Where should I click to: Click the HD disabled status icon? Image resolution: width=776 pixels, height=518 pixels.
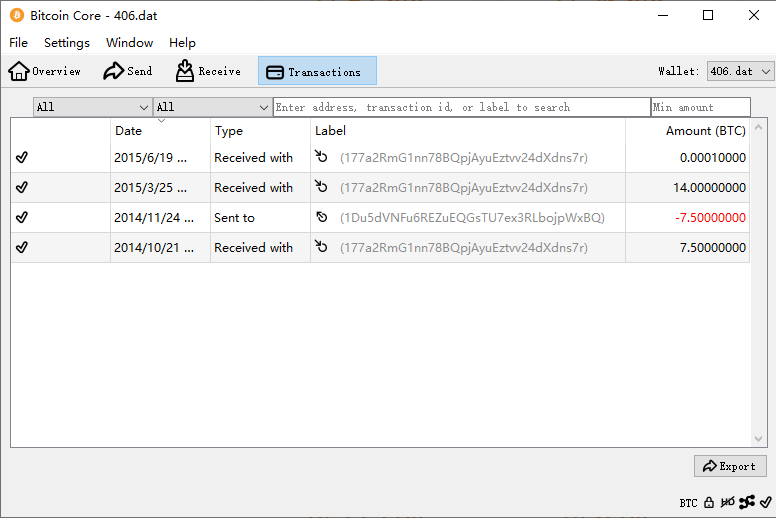(727, 503)
